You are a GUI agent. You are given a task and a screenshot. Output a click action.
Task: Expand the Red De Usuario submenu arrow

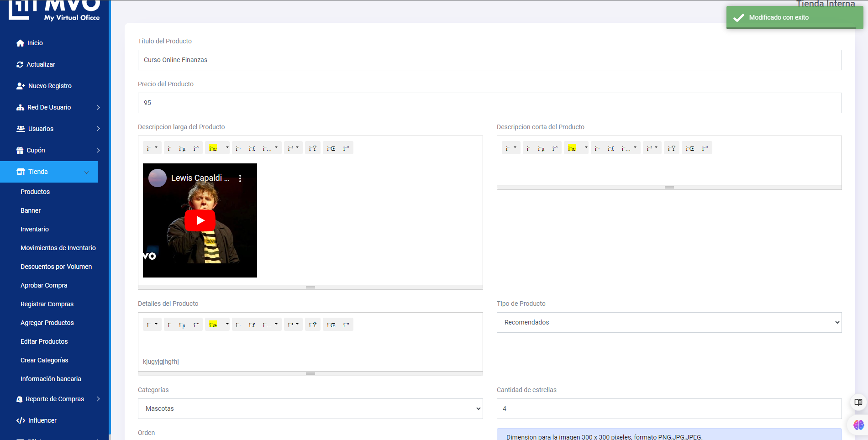[98, 107]
